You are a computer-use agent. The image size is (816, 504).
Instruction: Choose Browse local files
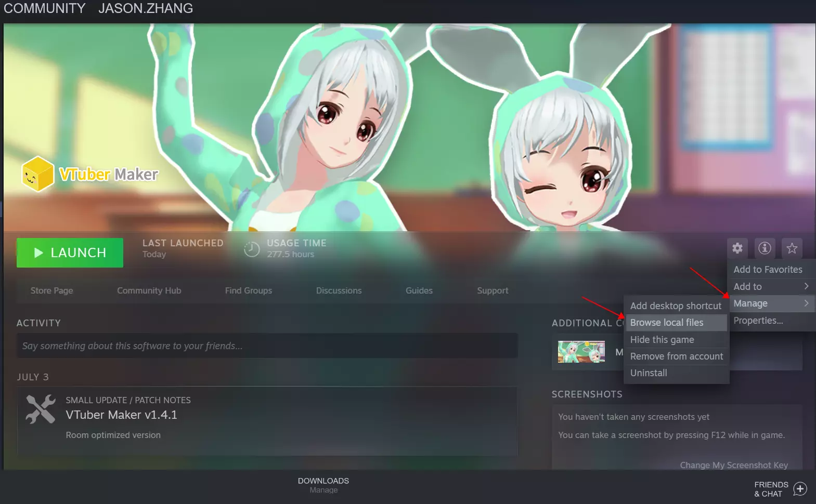click(677, 323)
